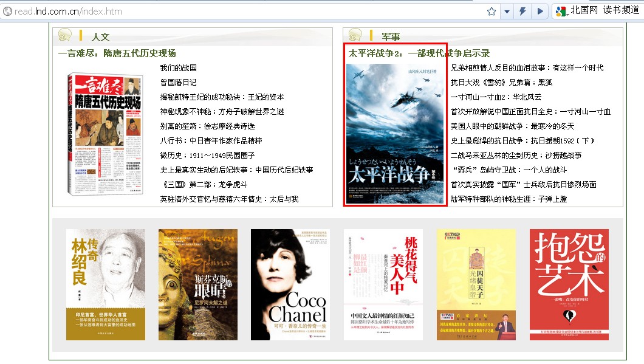The image size is (644, 364).
Task: Open the 一言难尽 book cover image
Action: (105, 134)
